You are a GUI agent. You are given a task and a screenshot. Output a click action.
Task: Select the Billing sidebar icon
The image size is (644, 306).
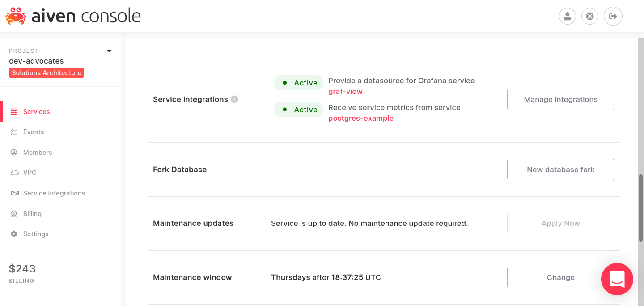[x=14, y=213]
